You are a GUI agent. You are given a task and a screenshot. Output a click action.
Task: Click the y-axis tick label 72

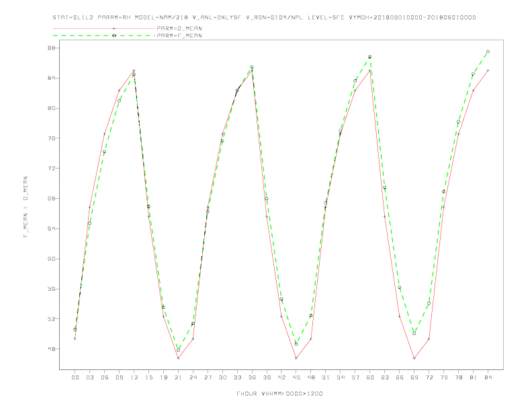[52, 169]
